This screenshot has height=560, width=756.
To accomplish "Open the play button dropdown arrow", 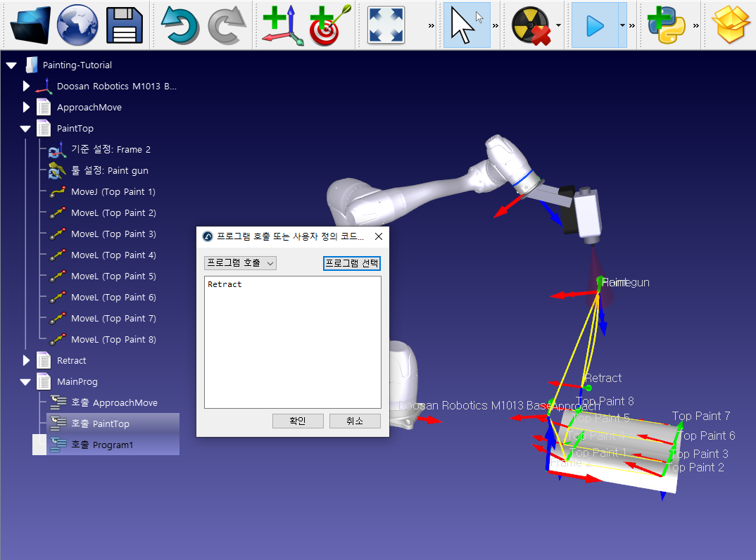I will click(622, 25).
